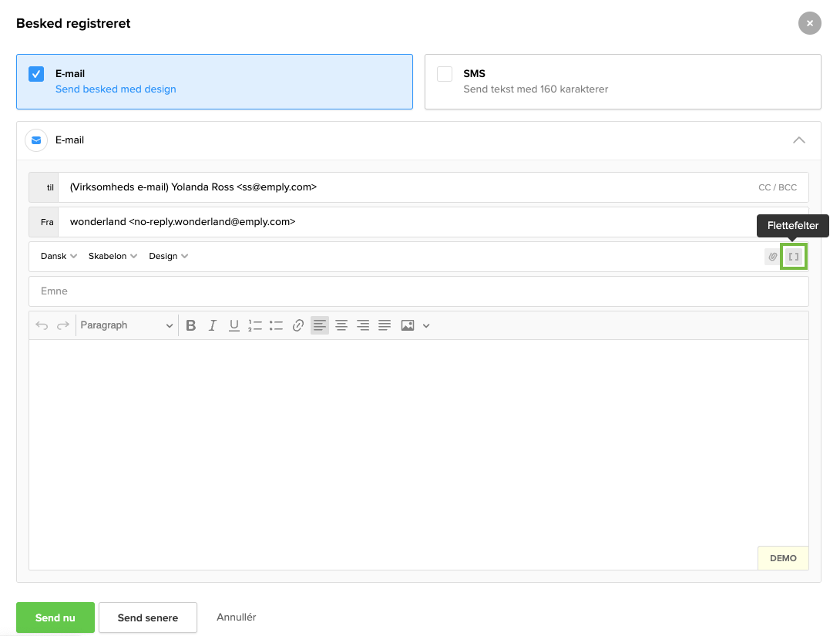
Task: Open the Flettefelter merge fields icon
Action: (x=793, y=257)
